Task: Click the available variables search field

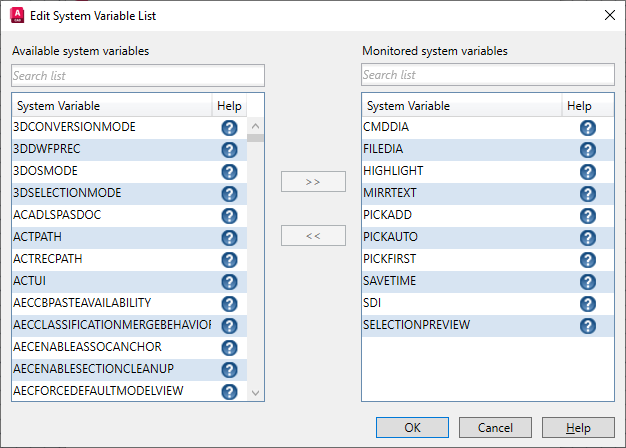Action: 138,75
